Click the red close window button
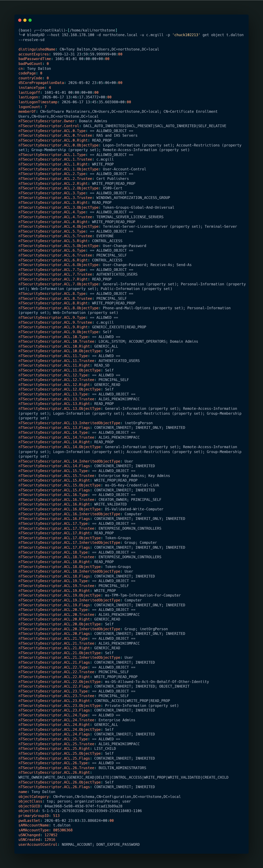The height and width of the screenshot is (868, 263). pos(20,20)
